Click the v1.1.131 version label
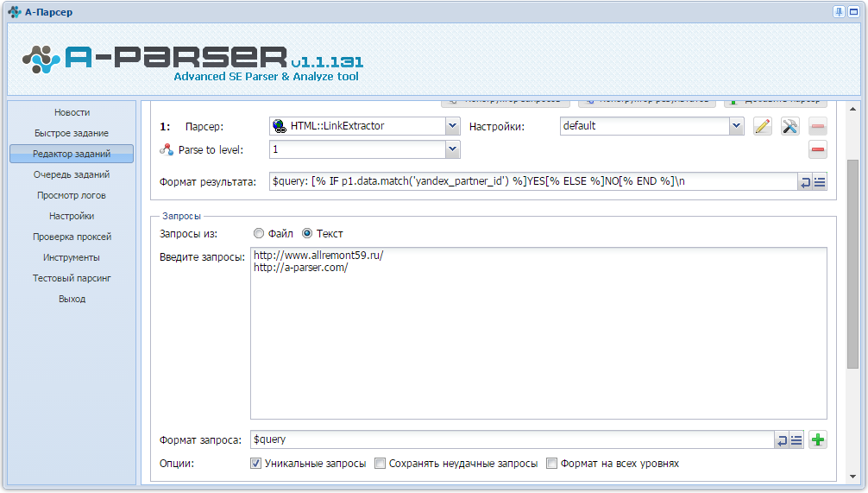 click(327, 61)
